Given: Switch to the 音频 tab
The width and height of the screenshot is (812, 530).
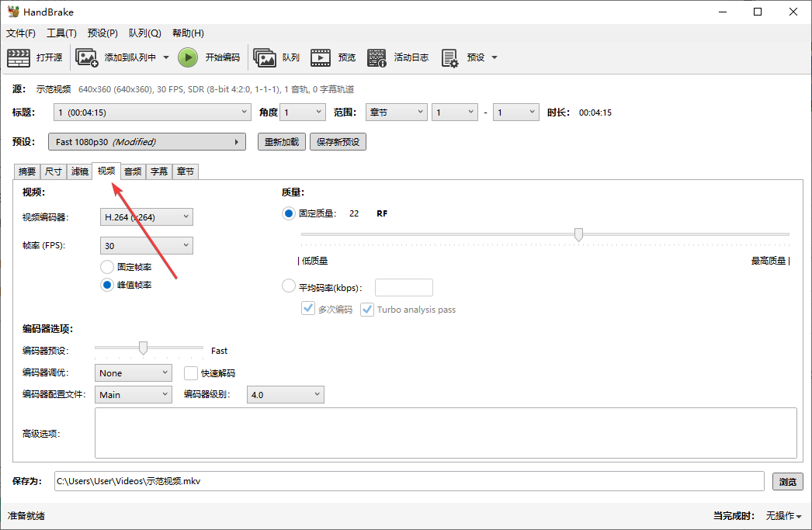Looking at the screenshot, I should 132,171.
